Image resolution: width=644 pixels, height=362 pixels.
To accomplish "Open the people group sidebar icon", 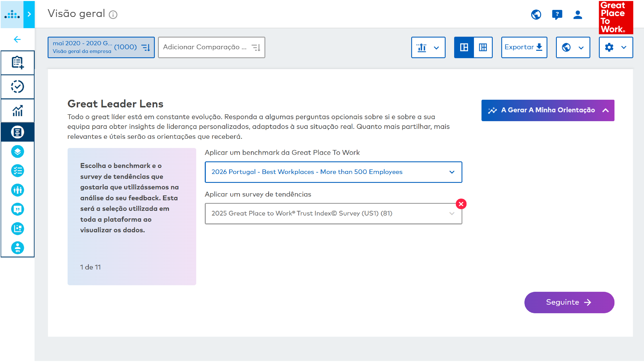I will (17, 190).
